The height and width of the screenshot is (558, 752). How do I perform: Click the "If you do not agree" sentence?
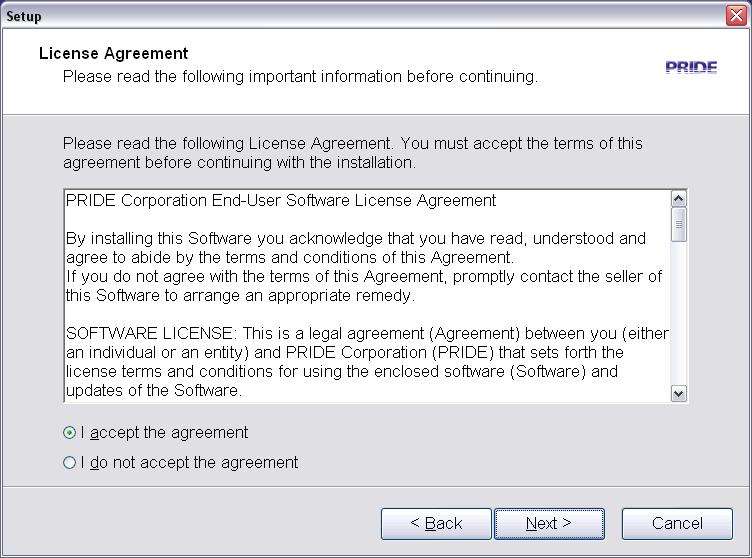pos(363,285)
